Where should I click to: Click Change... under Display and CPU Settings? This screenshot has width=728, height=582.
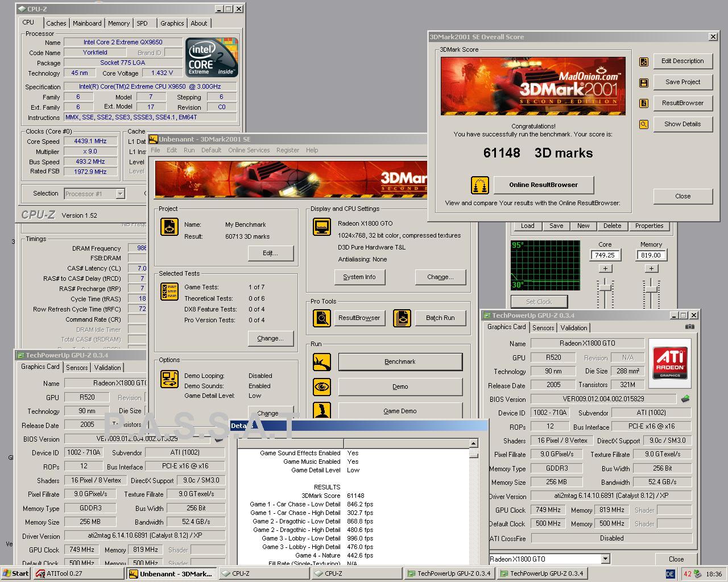click(x=440, y=277)
